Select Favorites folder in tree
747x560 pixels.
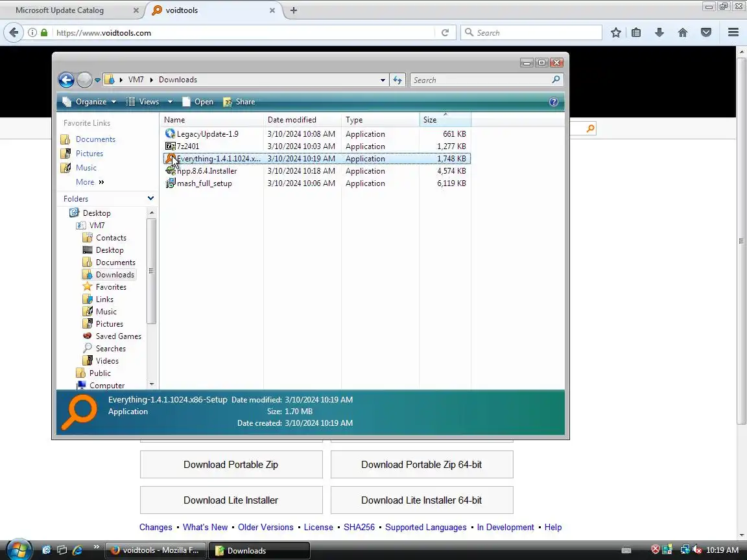pos(111,287)
